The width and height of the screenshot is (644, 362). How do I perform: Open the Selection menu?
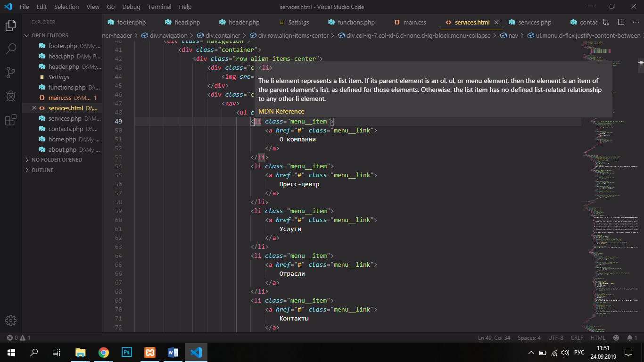tap(66, 7)
